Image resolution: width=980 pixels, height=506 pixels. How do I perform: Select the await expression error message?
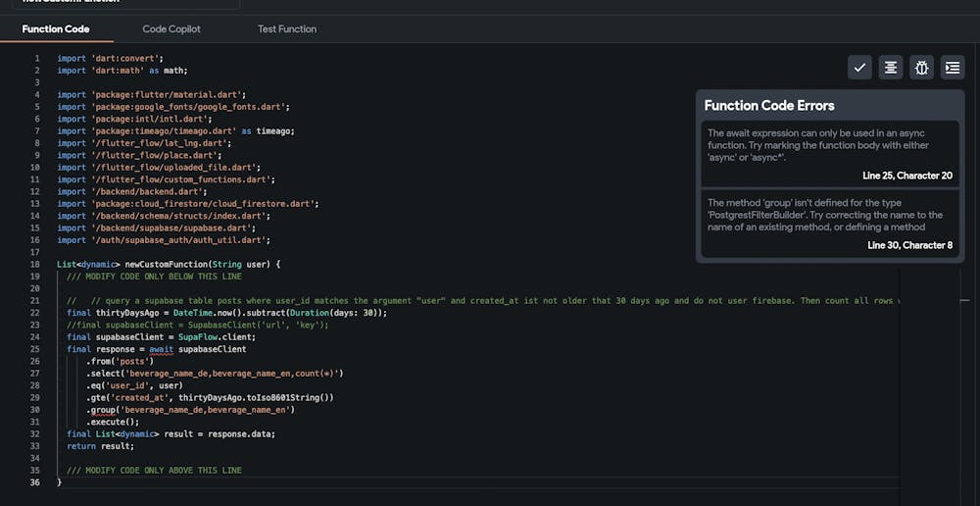coord(818,145)
